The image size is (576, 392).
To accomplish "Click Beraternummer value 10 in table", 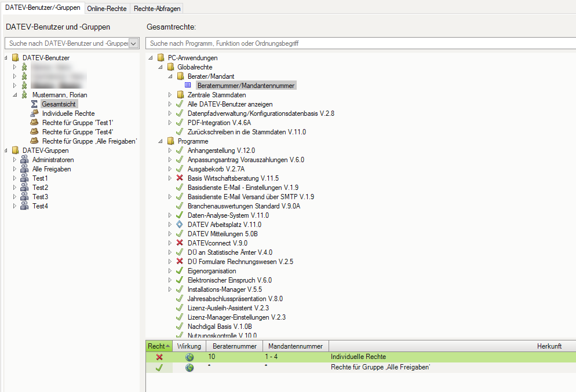I will pyautogui.click(x=212, y=357).
